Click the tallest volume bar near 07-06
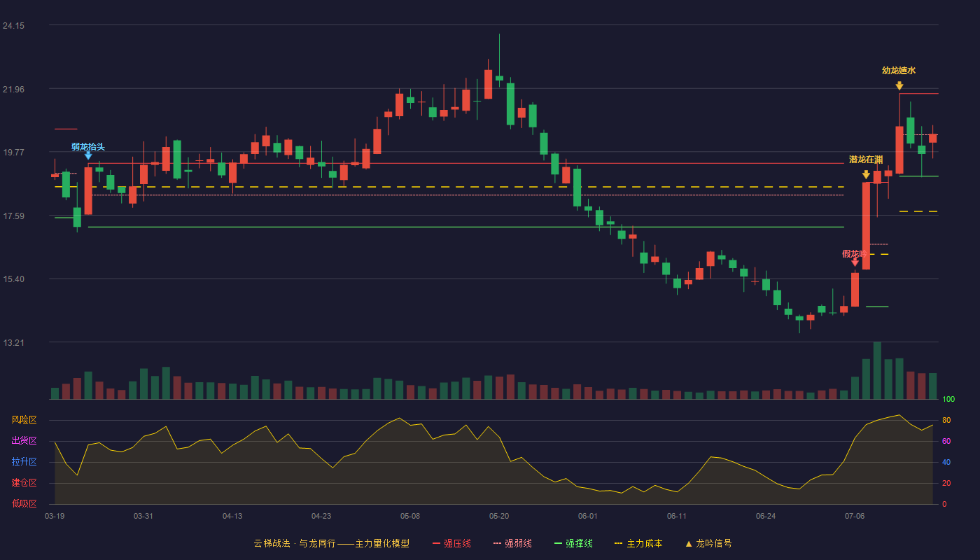The image size is (980, 560). tap(877, 370)
